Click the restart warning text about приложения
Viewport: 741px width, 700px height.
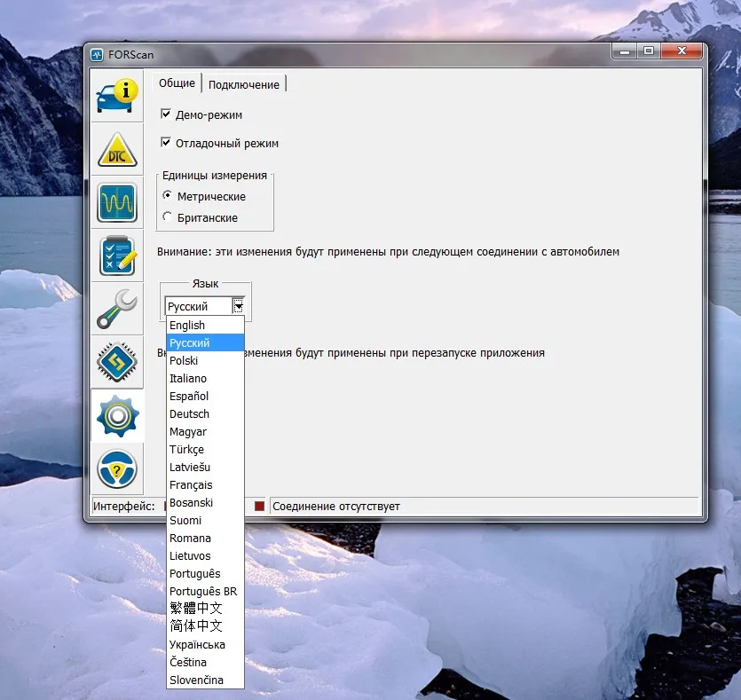click(x=394, y=353)
